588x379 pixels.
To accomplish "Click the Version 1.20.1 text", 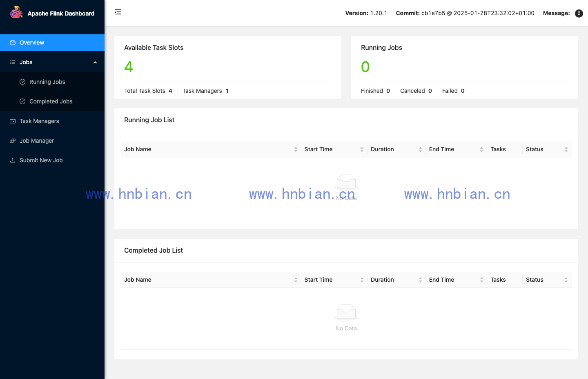I will pos(366,13).
